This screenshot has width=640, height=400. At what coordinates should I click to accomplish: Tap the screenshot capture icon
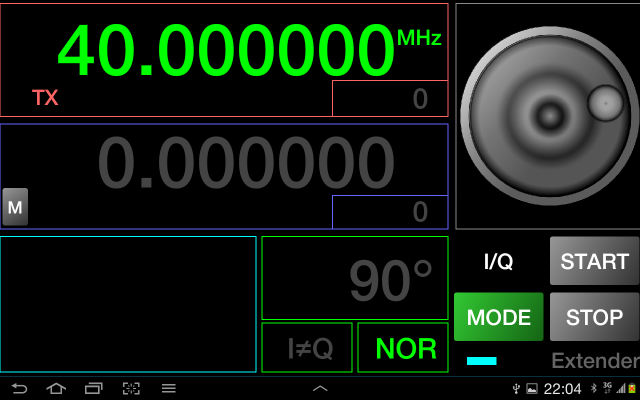131,388
